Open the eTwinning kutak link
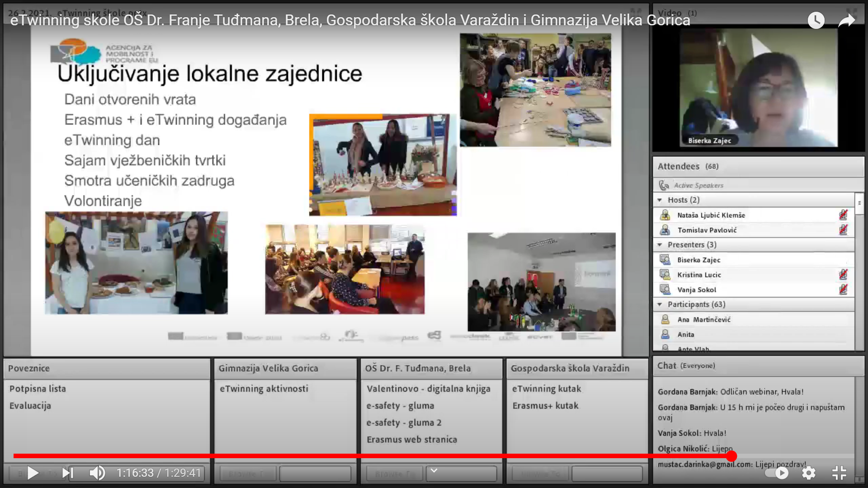868x488 pixels. [x=547, y=389]
